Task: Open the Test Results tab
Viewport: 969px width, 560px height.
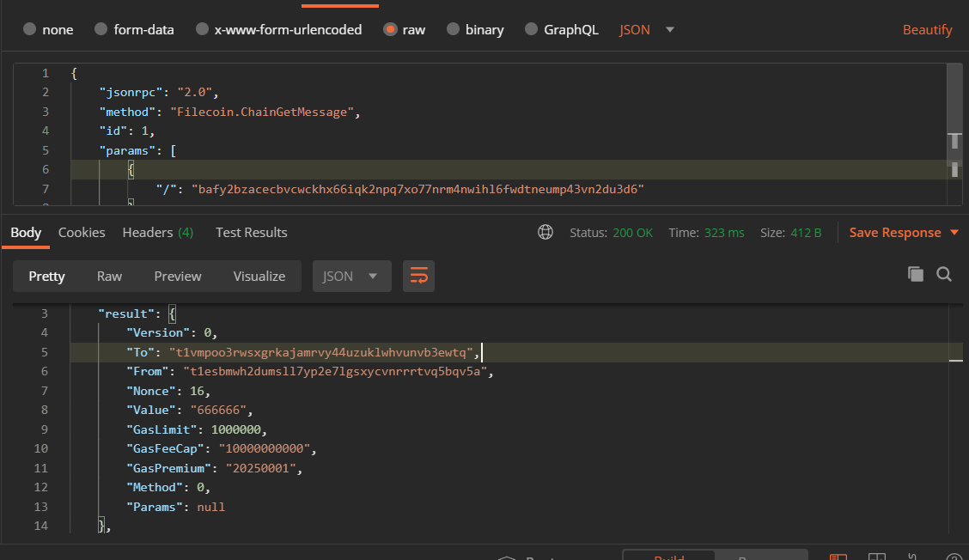Action: click(251, 232)
